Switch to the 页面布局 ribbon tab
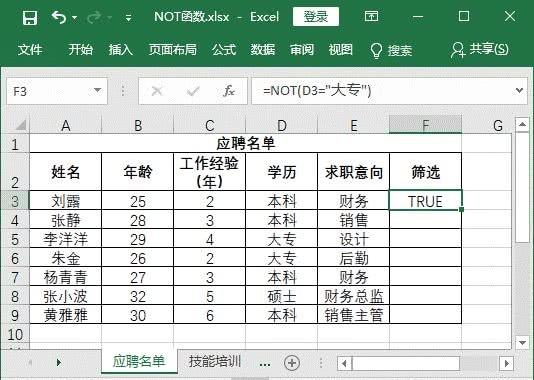 173,50
